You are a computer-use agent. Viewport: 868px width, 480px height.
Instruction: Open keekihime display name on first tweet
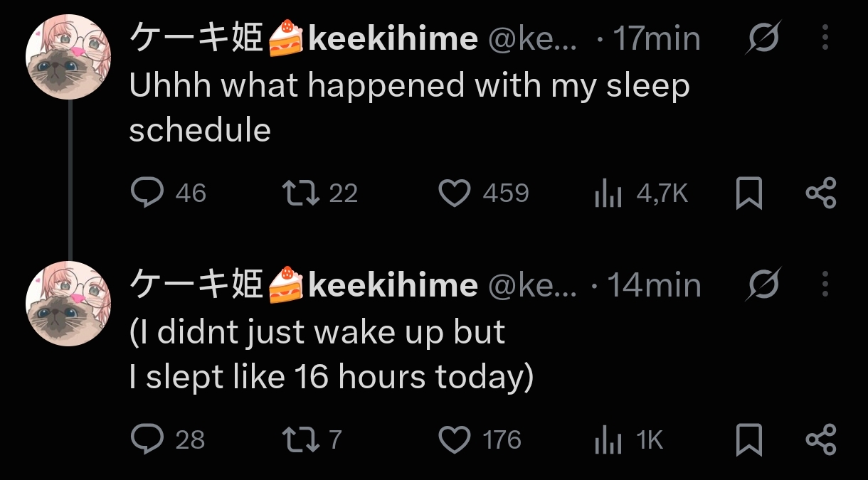304,38
